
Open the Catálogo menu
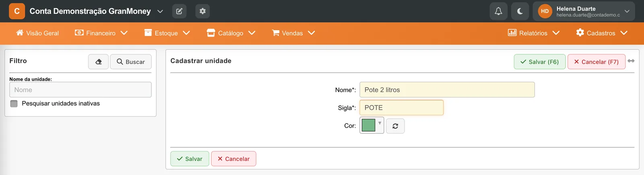[x=231, y=33]
